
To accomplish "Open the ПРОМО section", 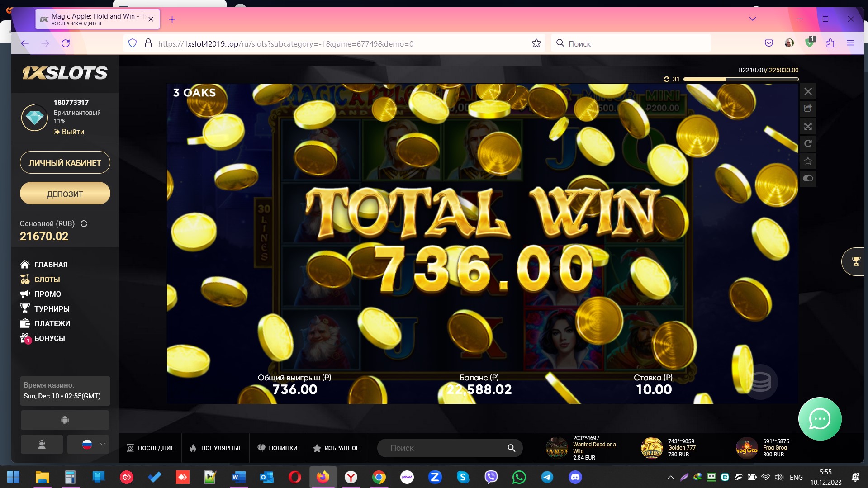I will (40, 294).
